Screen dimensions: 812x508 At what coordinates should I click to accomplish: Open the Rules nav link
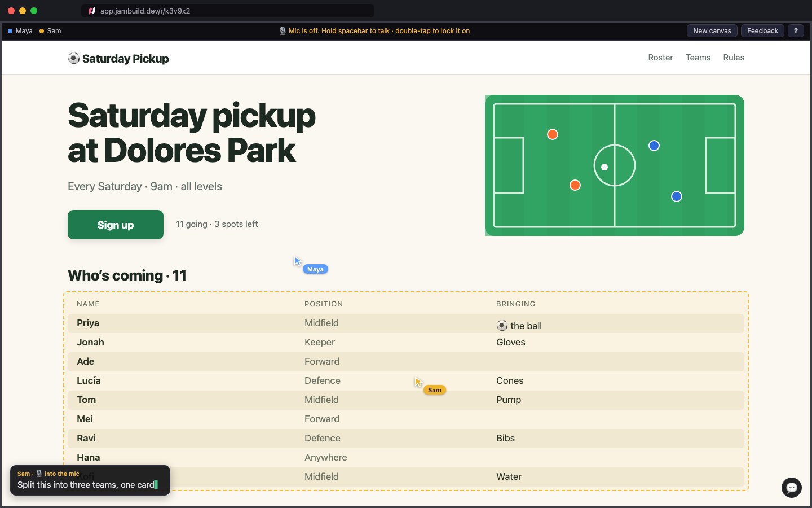(734, 58)
